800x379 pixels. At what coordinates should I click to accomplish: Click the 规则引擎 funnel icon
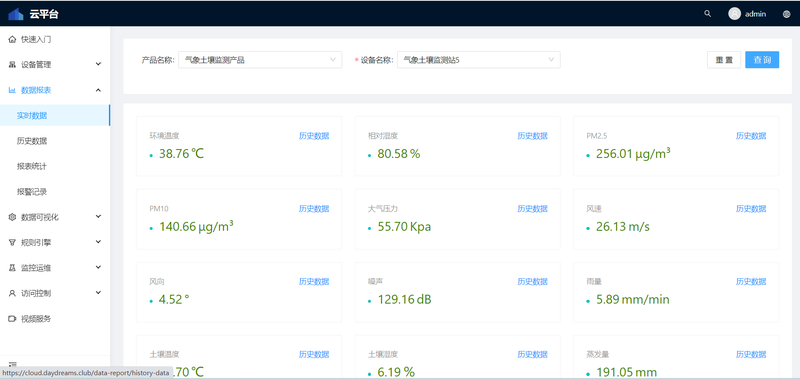12,242
